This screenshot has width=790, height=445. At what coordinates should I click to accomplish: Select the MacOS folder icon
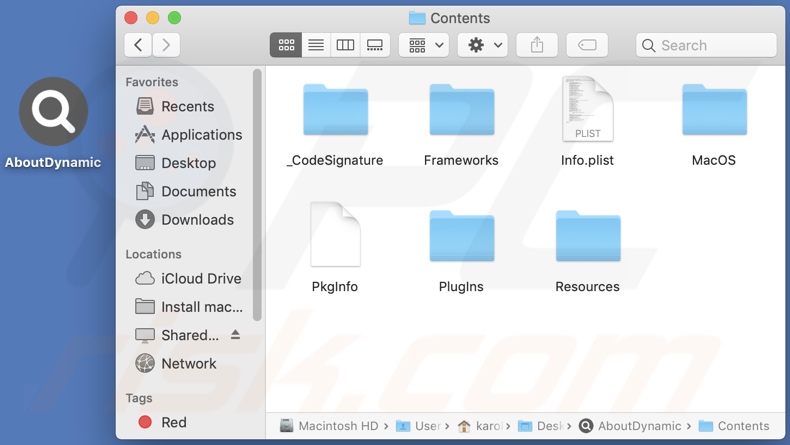[714, 109]
